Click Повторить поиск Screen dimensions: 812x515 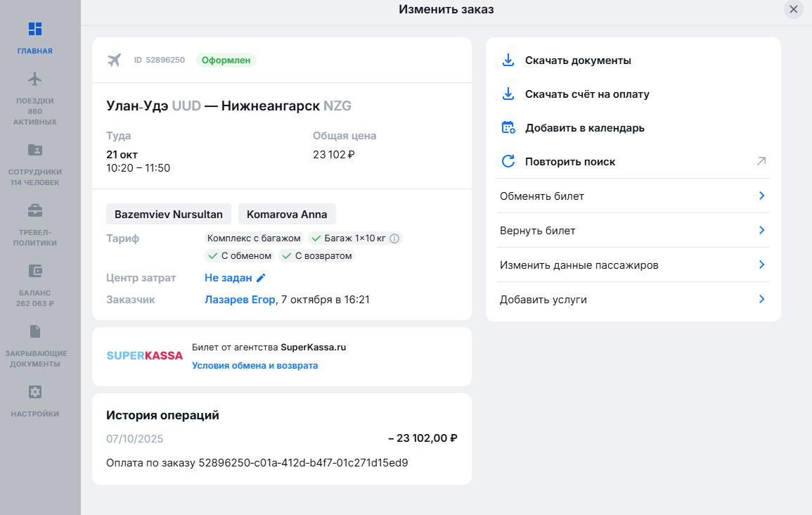[569, 162]
